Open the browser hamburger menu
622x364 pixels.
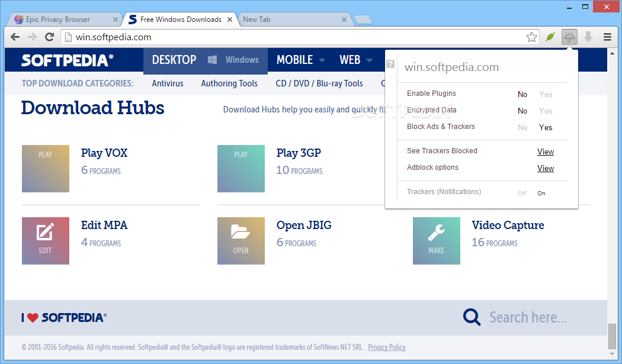[x=607, y=37]
